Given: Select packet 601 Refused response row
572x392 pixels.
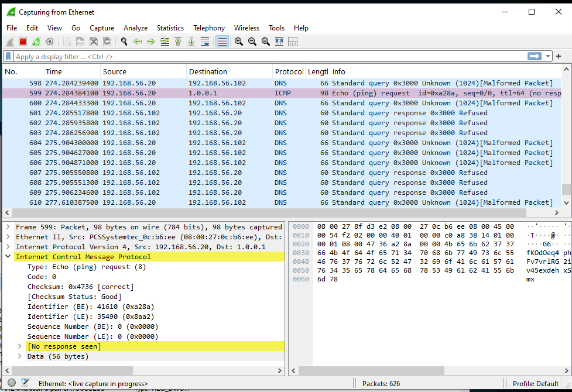Looking at the screenshot, I should pyautogui.click(x=282, y=113).
